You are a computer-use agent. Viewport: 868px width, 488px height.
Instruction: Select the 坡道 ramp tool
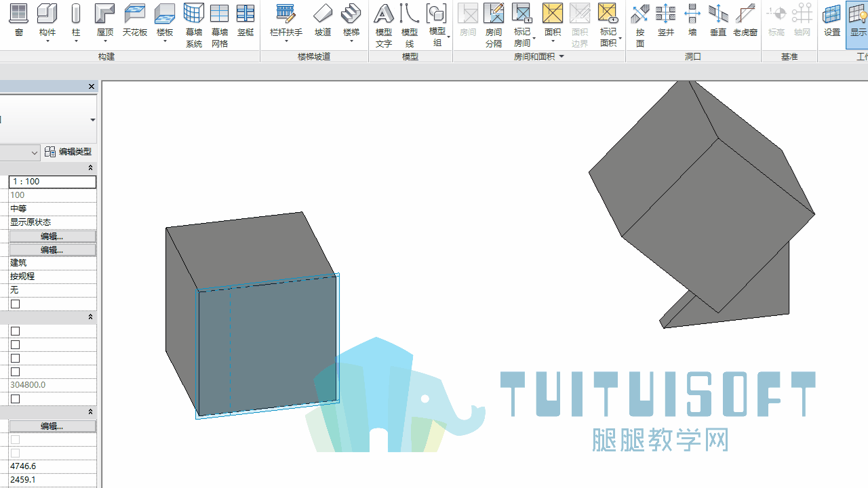coord(323,21)
